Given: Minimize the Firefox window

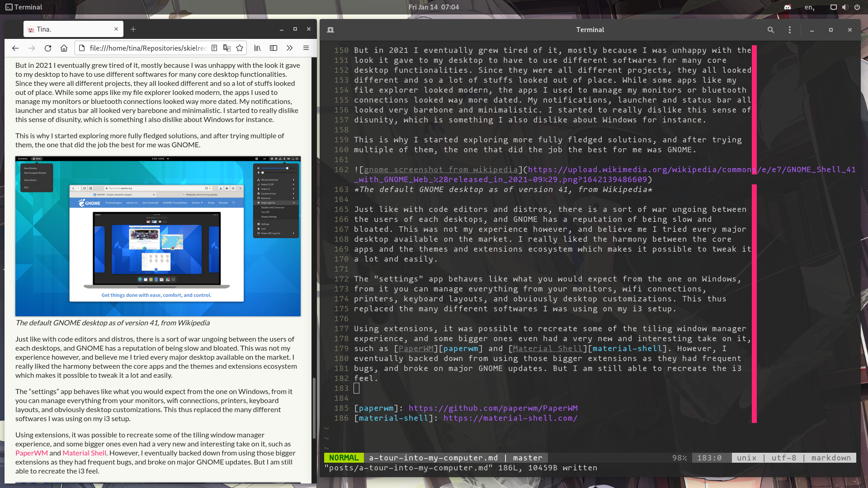Looking at the screenshot, I should tap(282, 29).
